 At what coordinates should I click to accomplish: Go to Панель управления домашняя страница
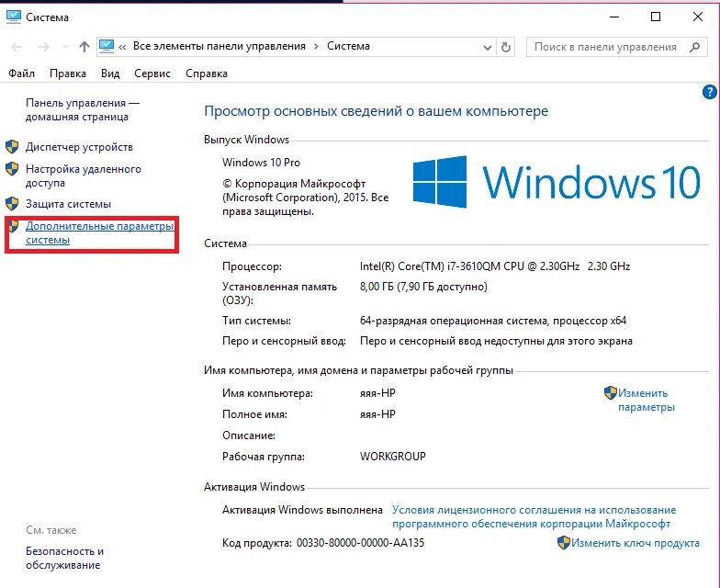83,110
